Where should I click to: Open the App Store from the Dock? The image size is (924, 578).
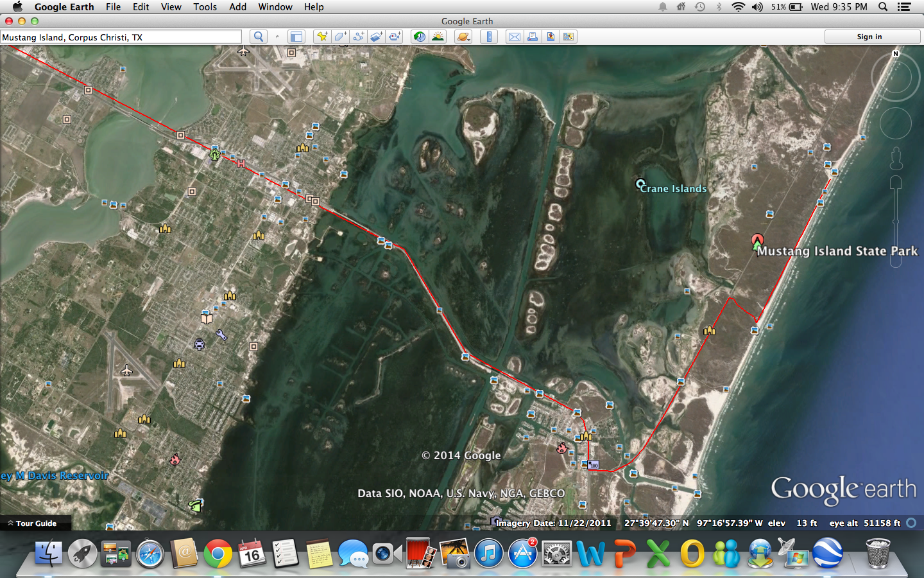(523, 553)
